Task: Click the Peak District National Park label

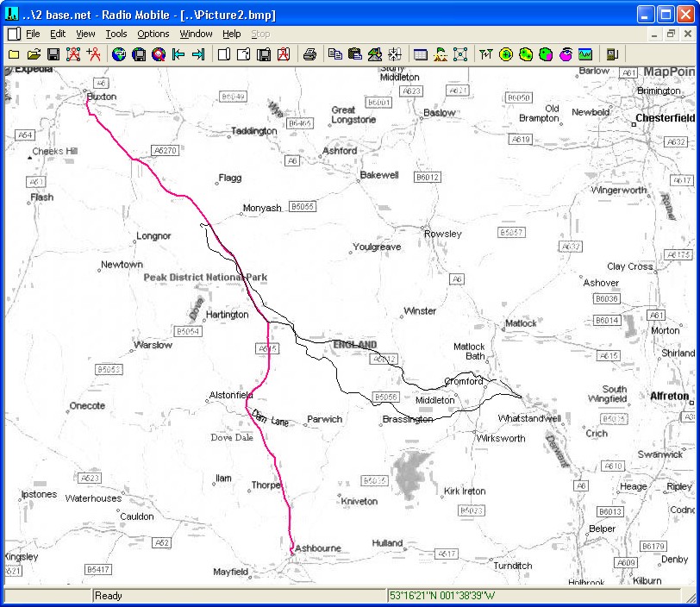Action: [x=205, y=277]
